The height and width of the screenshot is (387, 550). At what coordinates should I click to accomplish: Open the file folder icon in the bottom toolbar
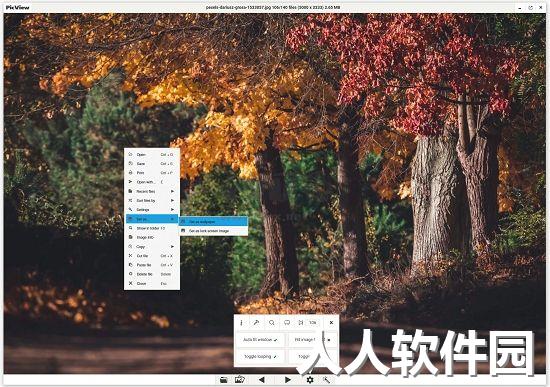coord(223,380)
